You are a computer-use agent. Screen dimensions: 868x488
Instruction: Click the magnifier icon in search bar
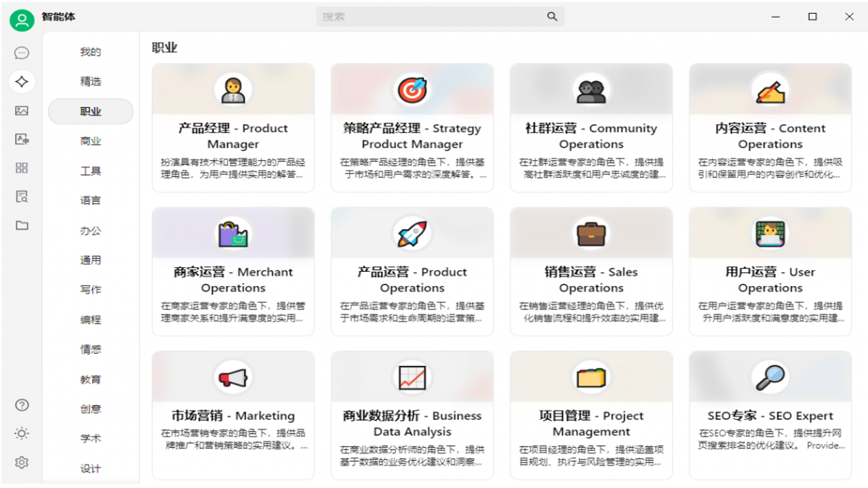point(552,17)
